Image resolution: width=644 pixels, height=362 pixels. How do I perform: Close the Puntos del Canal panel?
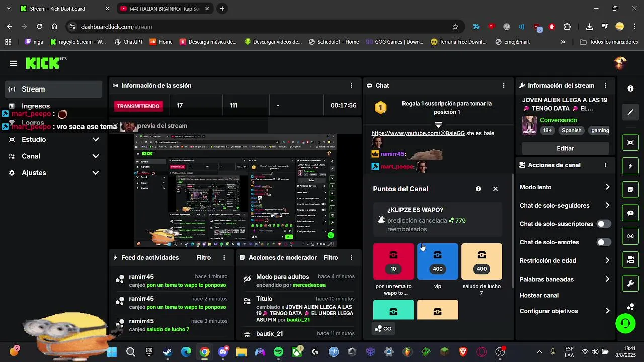495,189
